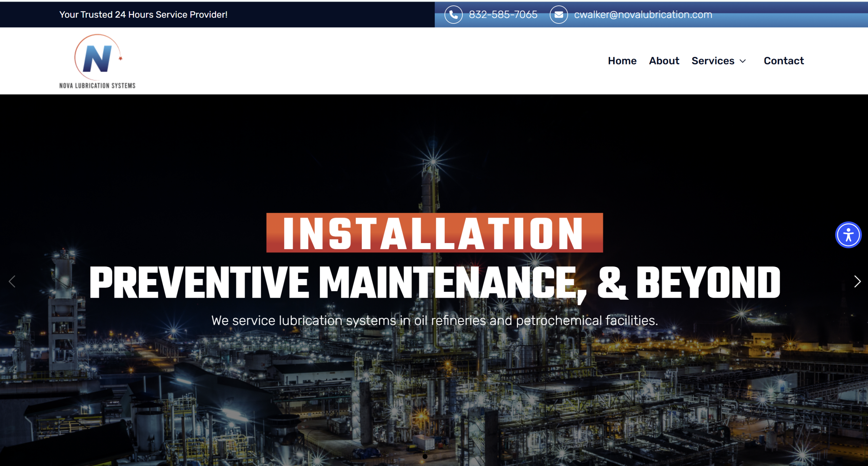Click the lubrication systems subtitle text
The width and height of the screenshot is (868, 466).
click(434, 320)
